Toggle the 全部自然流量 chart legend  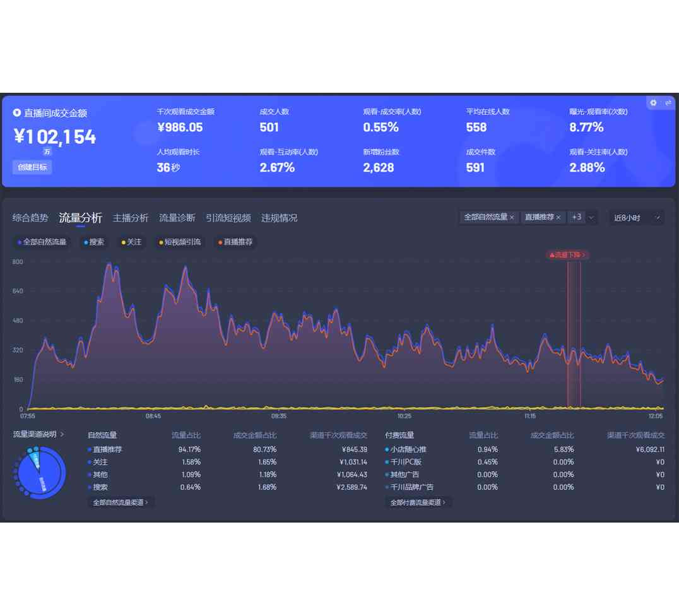tap(42, 242)
